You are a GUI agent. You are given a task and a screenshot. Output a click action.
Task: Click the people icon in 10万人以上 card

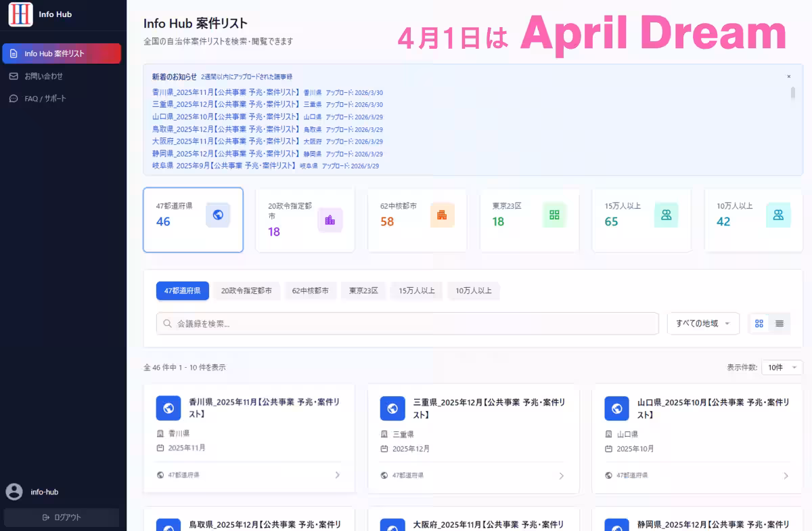pos(778,215)
